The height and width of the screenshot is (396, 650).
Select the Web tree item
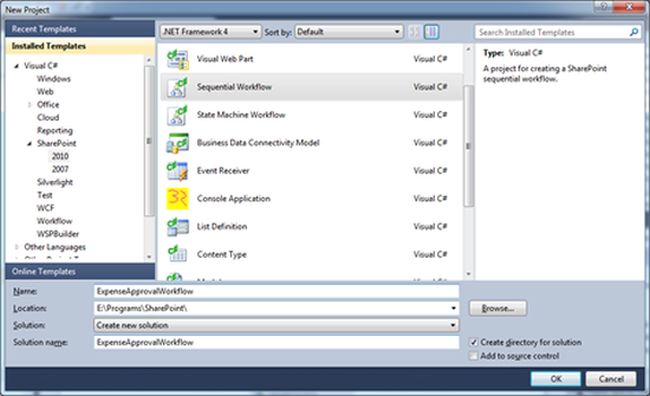tap(45, 92)
